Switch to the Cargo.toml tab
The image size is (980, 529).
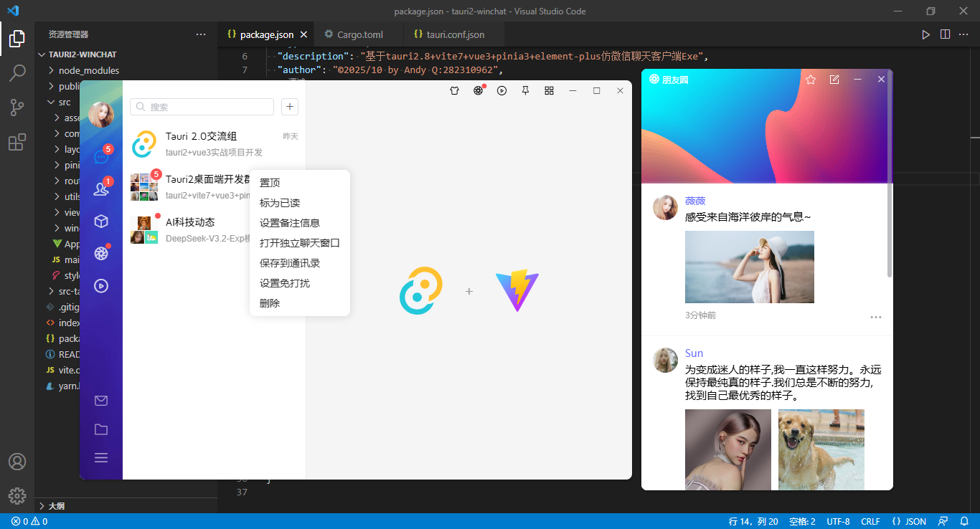pyautogui.click(x=360, y=34)
